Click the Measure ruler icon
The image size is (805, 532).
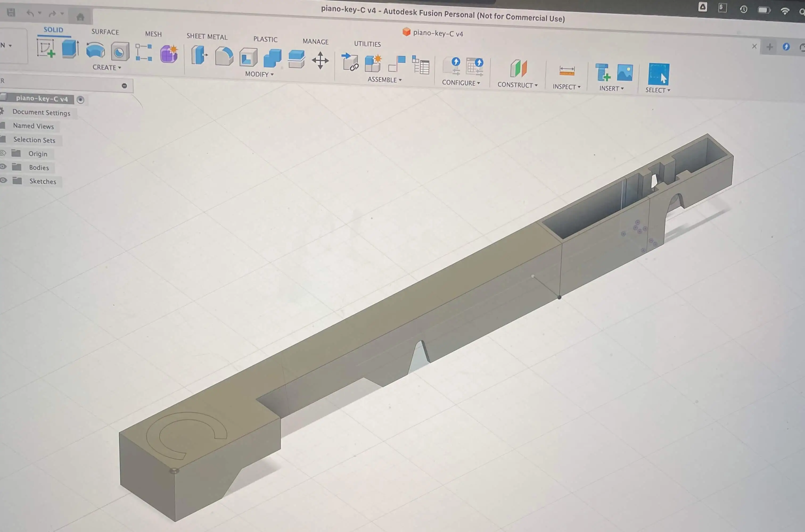click(x=567, y=71)
